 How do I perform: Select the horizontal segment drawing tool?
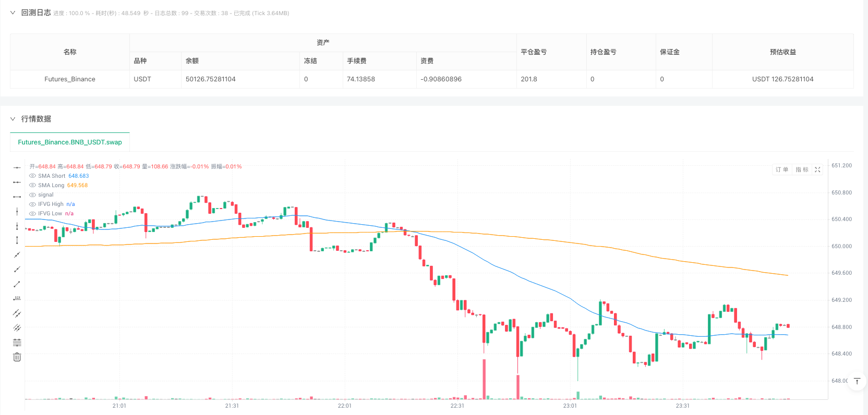coord(17,197)
